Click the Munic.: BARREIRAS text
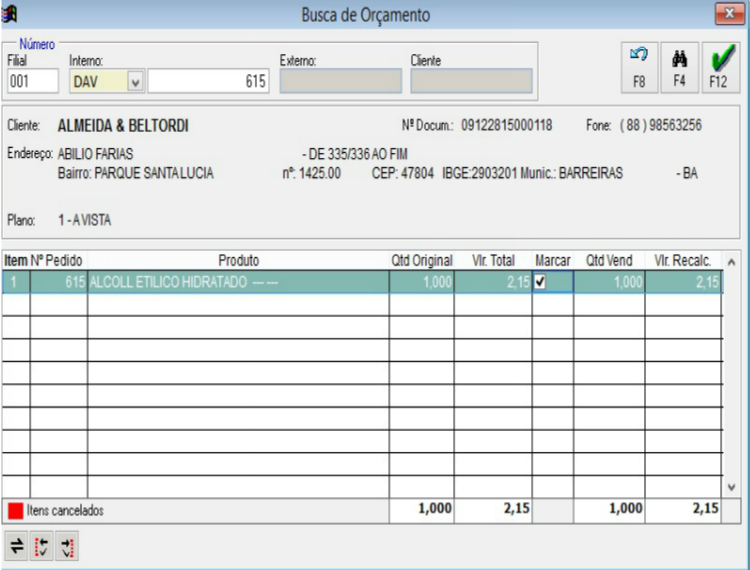750x570 pixels. tap(572, 173)
